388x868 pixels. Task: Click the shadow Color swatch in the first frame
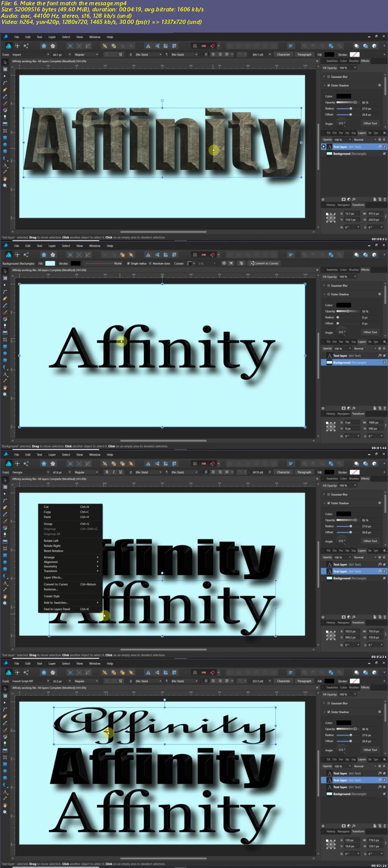(x=344, y=96)
